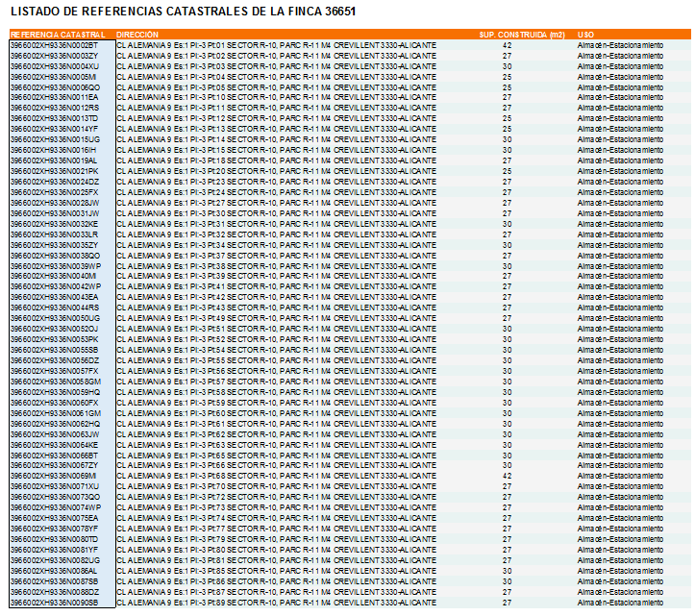Click the address cell containing Pt:05
The width and height of the screenshot is (695, 616).
[x=276, y=87]
